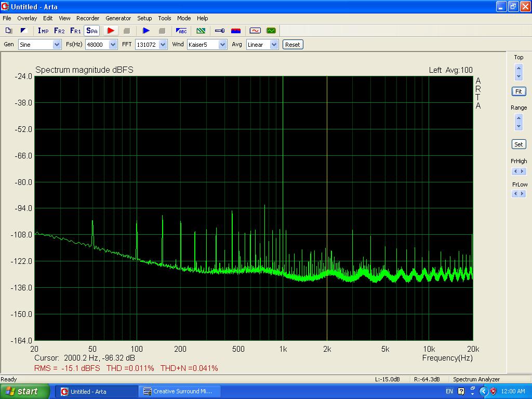Click the green hatched grid toolbar icon
Viewport: 532px width, 399px height.
point(201,31)
